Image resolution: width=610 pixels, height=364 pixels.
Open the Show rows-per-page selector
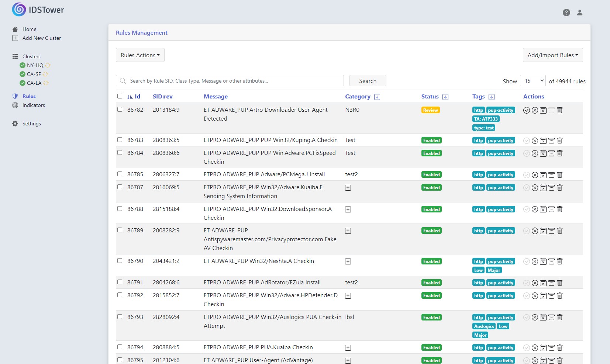coord(533,81)
